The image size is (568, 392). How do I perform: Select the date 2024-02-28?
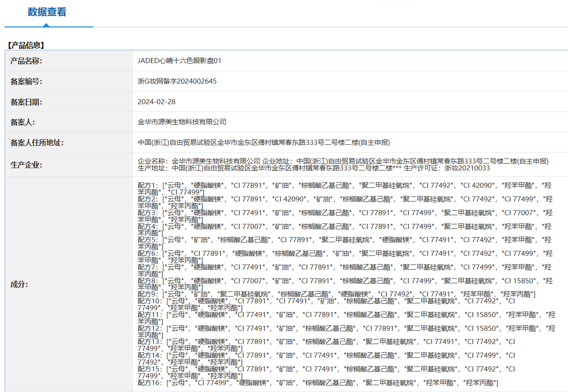click(156, 102)
